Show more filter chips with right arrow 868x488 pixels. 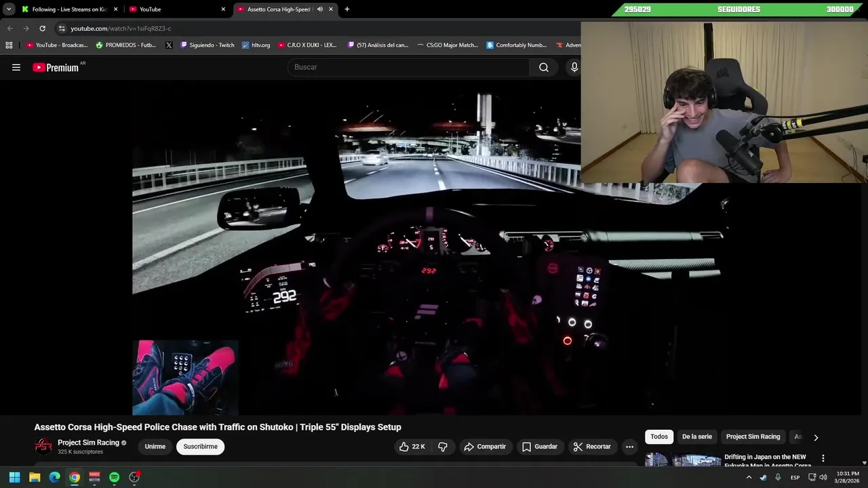[x=816, y=437]
